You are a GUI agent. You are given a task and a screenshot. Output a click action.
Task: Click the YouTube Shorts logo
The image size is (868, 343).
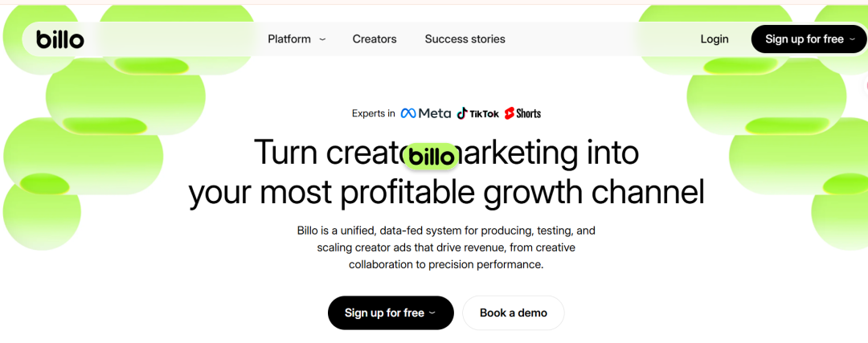(522, 113)
